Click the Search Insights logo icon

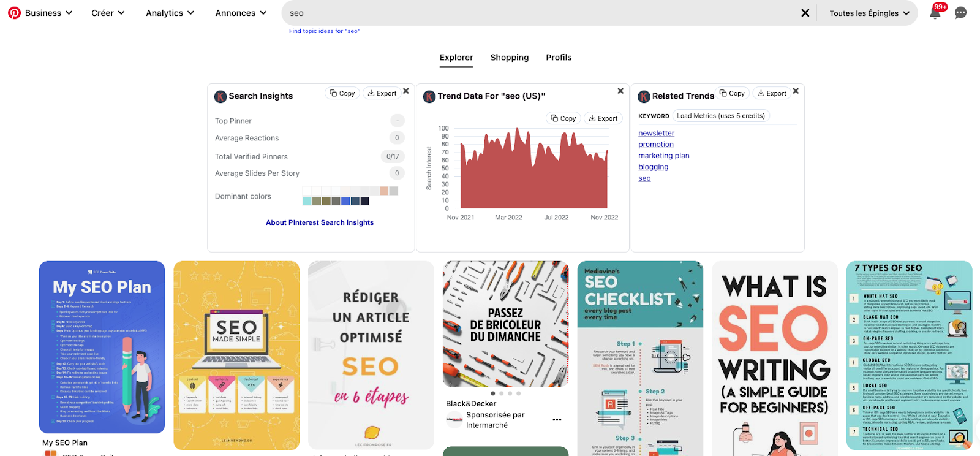tap(221, 96)
